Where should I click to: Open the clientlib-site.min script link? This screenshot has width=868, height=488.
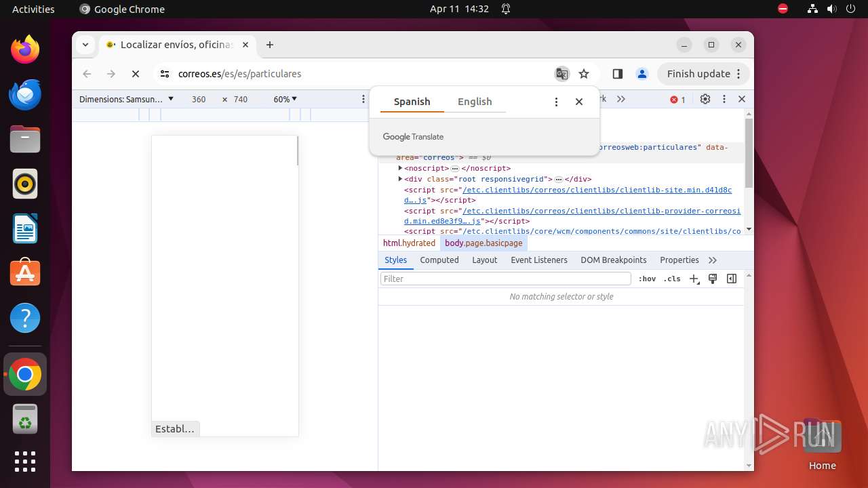pos(568,195)
